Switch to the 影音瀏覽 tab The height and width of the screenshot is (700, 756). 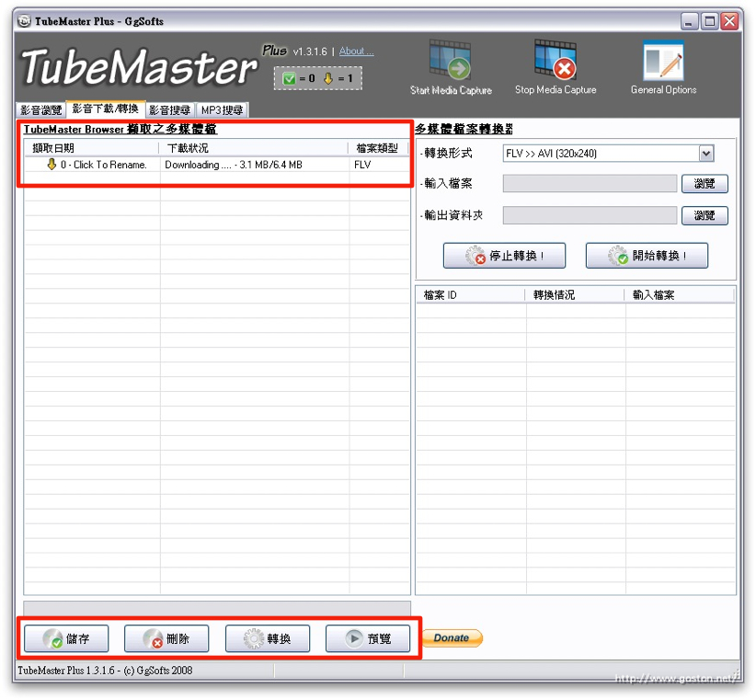pos(41,109)
